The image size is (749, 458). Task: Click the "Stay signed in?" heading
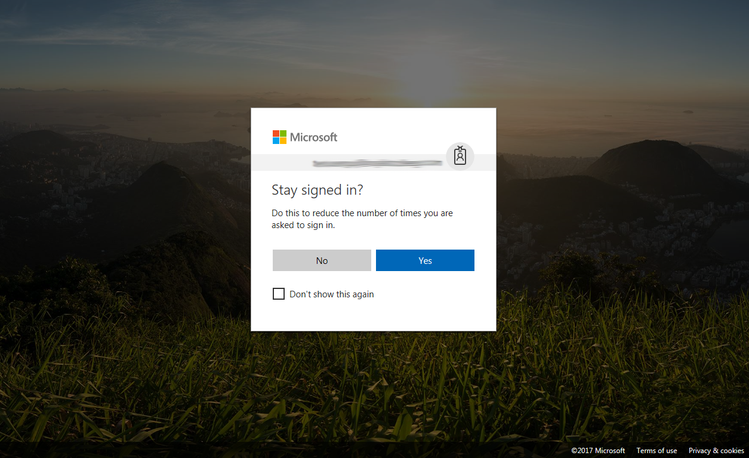coord(317,190)
